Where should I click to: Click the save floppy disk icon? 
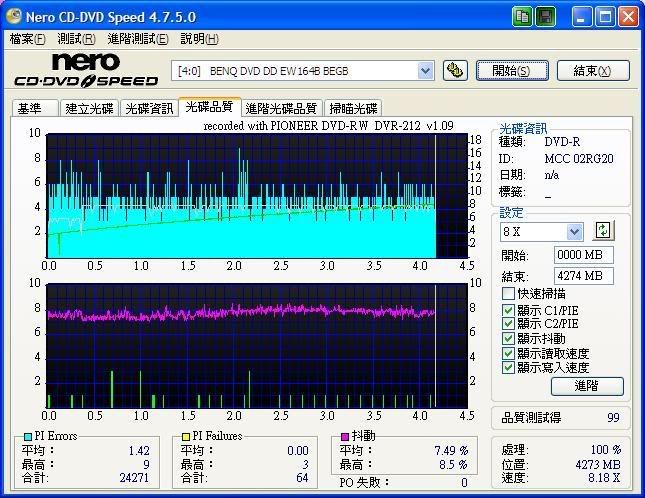(545, 17)
